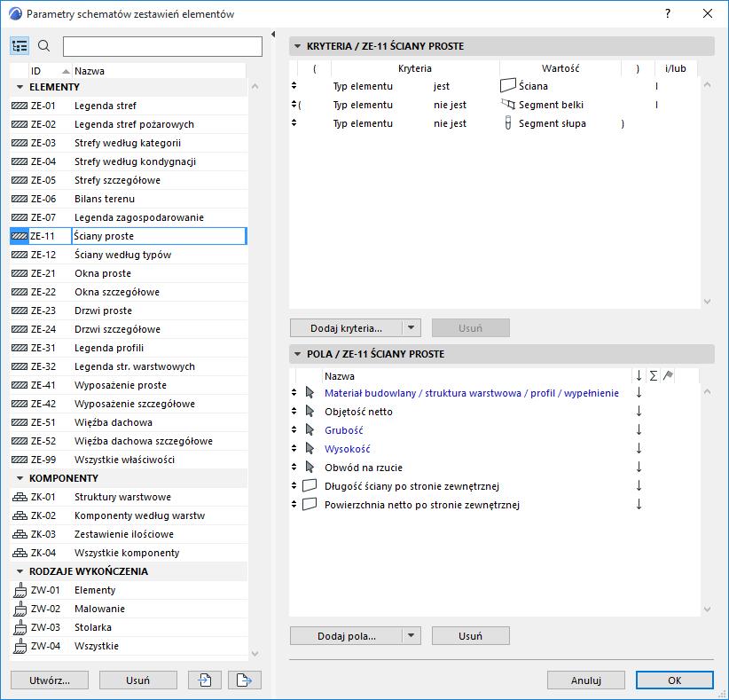Click arrow icon beside Objętość netto field
The width and height of the screenshot is (729, 700).
click(x=310, y=411)
